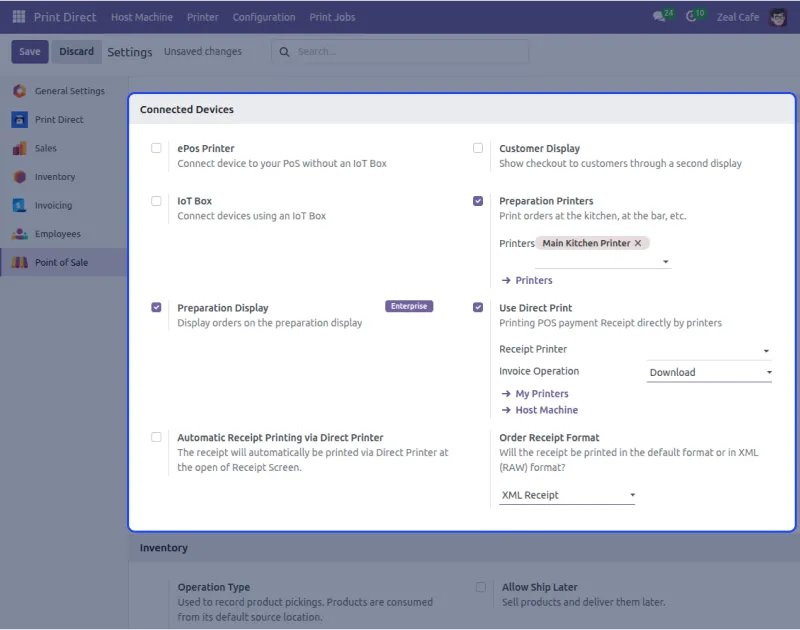Expand the Receipt Printer dropdown
Viewport: 800px width, 630px height.
709,350
